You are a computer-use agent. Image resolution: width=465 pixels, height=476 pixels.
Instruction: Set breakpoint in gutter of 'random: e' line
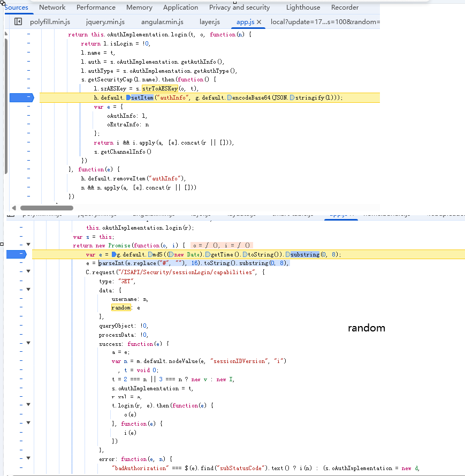coord(21,307)
